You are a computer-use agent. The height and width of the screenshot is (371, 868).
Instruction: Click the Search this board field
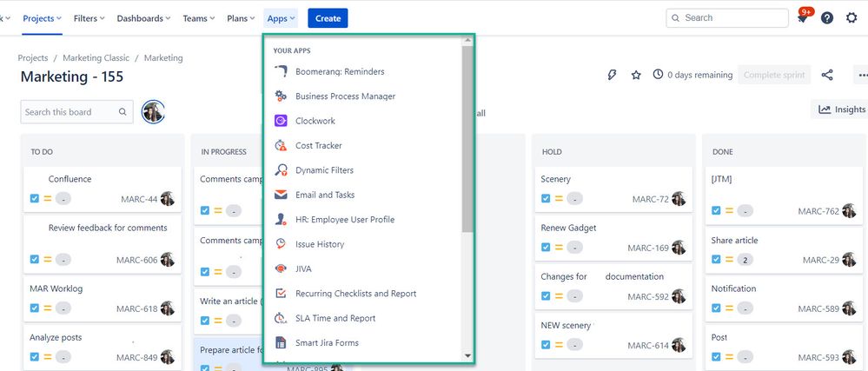pos(77,112)
